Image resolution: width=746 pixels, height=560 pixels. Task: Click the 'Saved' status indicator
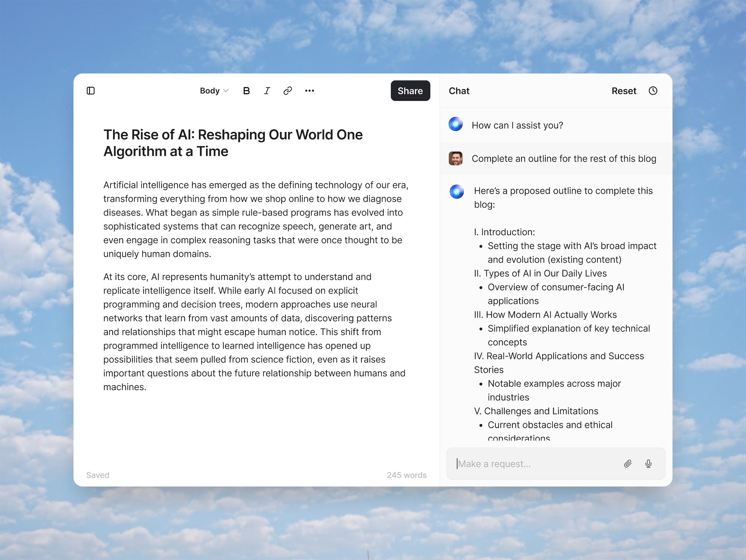(97, 475)
